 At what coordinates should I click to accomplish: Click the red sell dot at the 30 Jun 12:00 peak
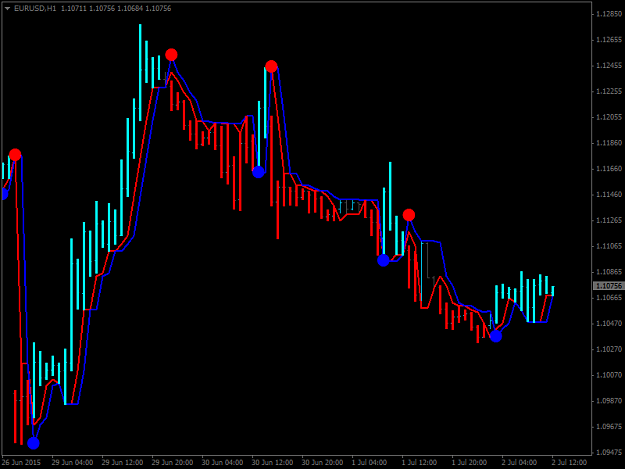[271, 66]
